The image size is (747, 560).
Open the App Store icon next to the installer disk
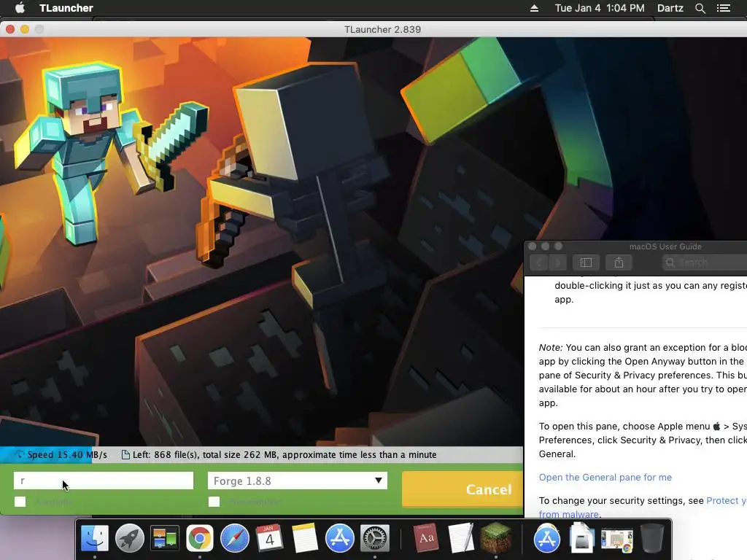click(547, 538)
